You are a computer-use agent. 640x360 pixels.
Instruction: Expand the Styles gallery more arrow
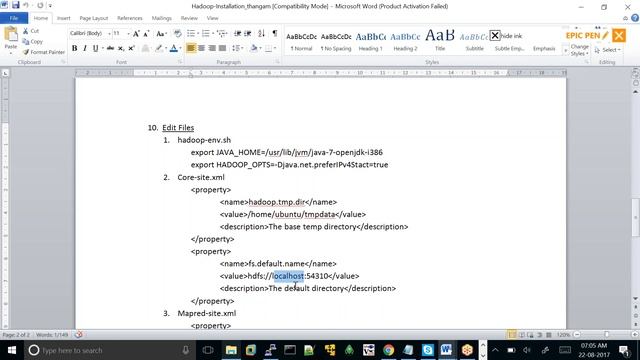565,51
